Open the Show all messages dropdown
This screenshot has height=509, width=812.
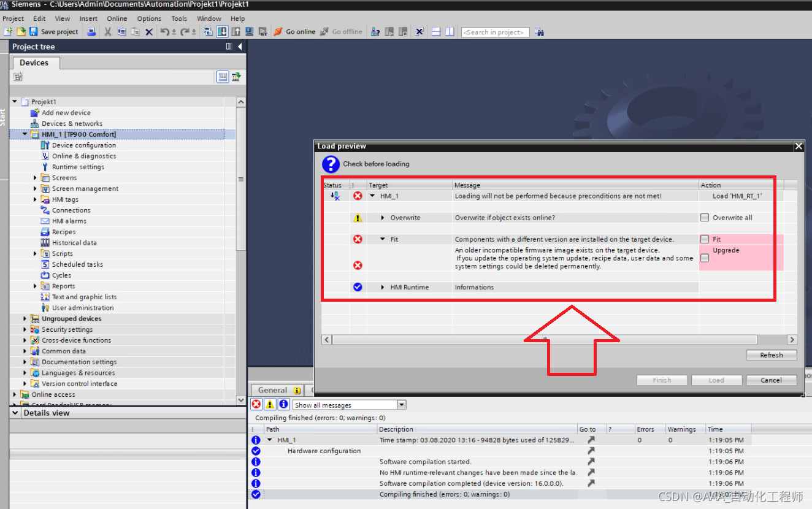(402, 405)
